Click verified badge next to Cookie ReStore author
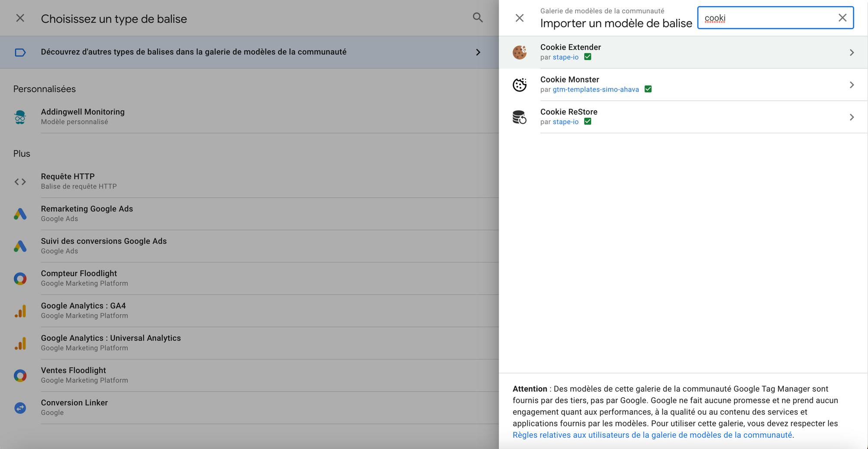 click(x=588, y=122)
